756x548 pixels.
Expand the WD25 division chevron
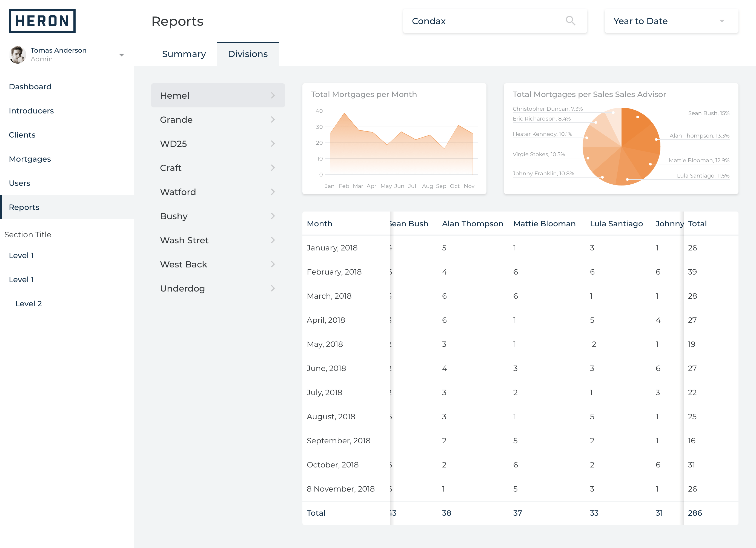273,144
